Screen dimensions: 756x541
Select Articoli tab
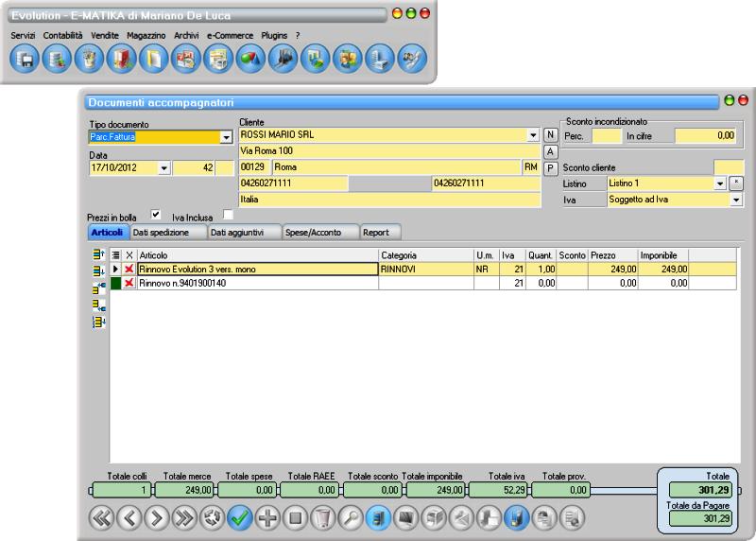[x=109, y=233]
